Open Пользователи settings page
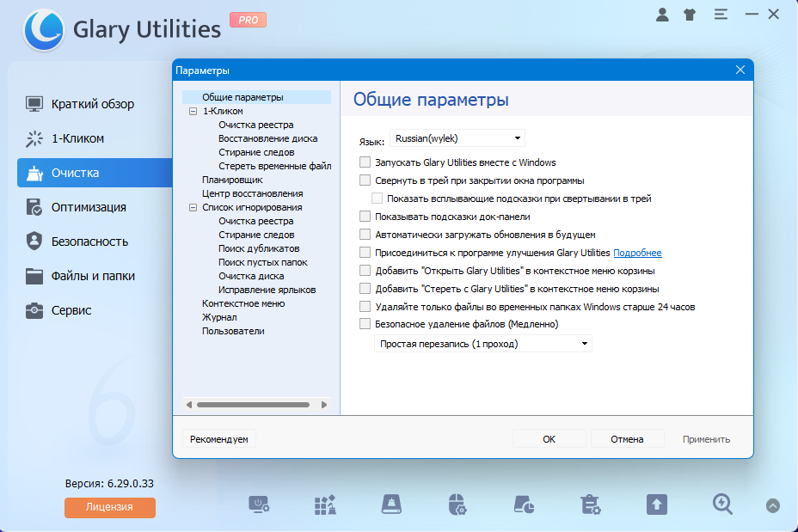The image size is (798, 532). 233,331
